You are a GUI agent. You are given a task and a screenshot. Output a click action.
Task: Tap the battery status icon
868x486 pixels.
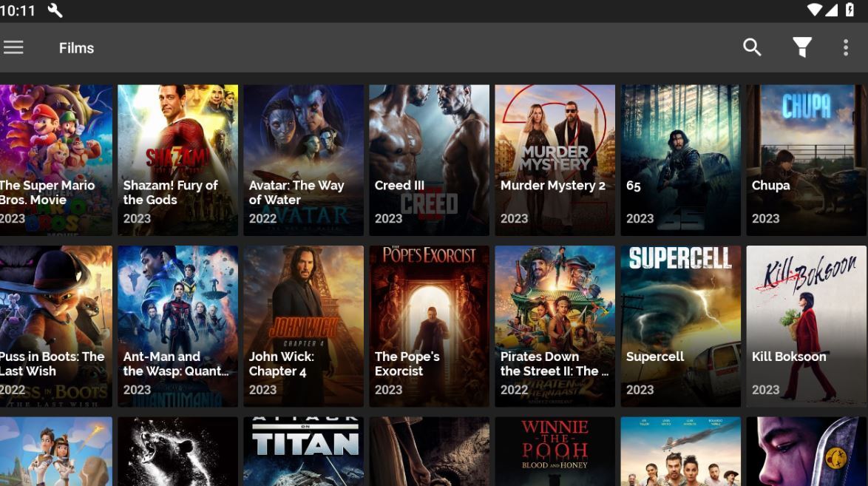tap(850, 10)
